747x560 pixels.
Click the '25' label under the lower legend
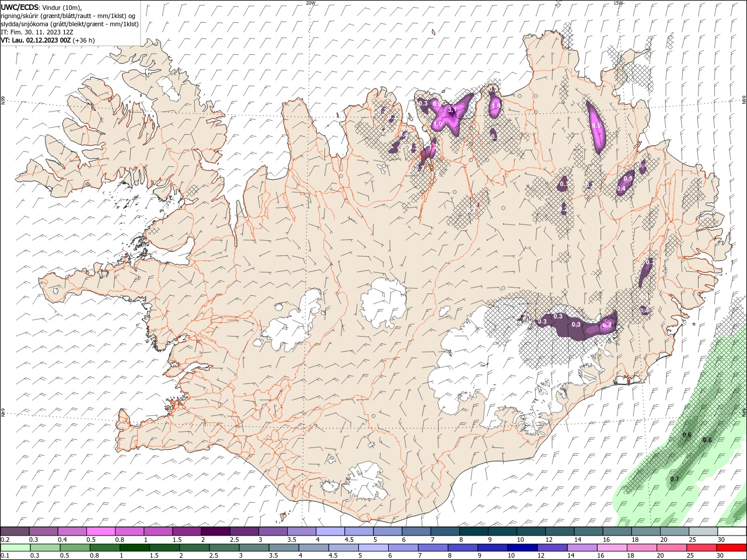pyautogui.click(x=690, y=556)
